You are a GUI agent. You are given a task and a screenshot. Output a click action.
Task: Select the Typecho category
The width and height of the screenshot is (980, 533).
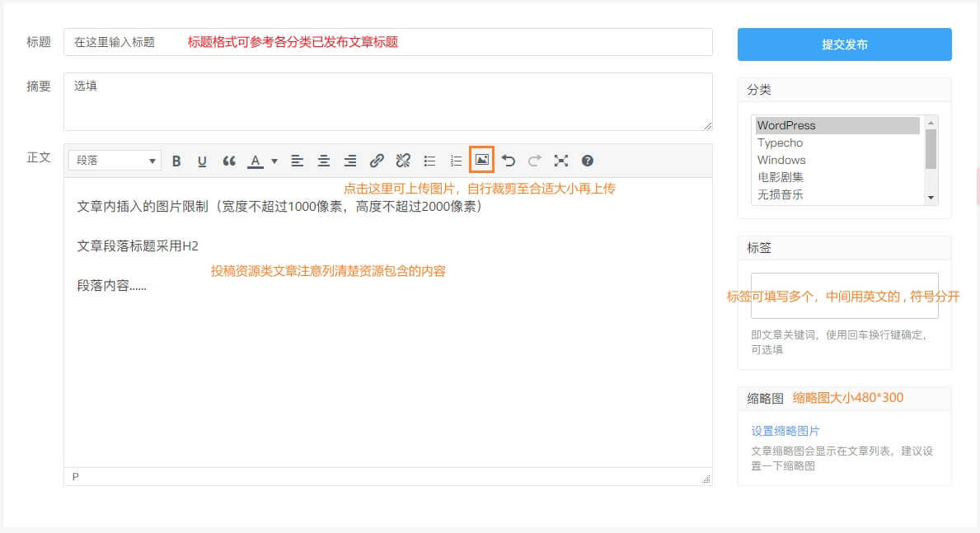(780, 143)
